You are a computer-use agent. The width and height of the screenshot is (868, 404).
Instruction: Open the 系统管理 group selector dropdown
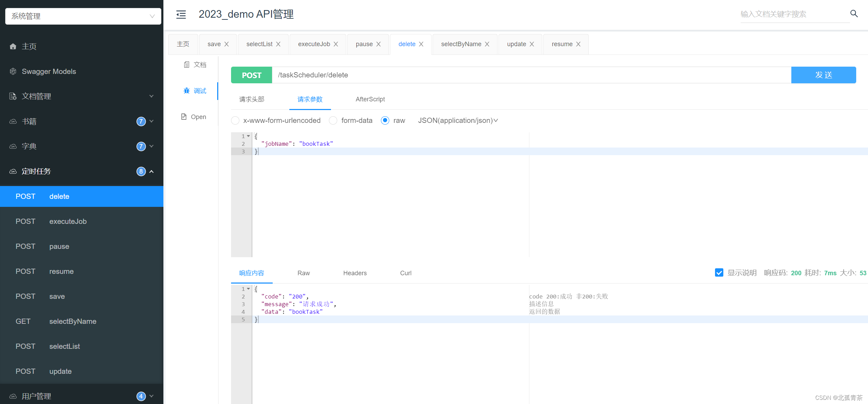83,16
